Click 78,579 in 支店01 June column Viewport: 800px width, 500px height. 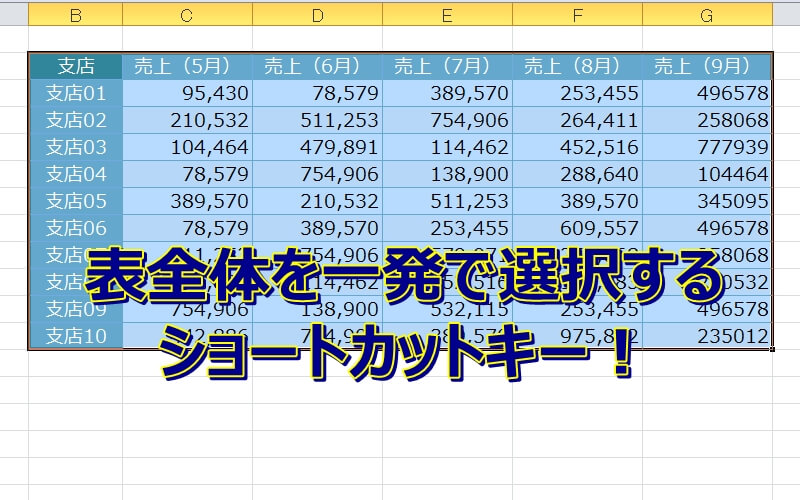pos(317,93)
